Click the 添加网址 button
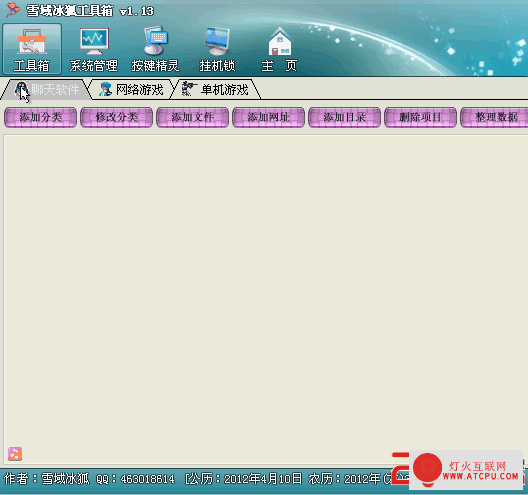 click(268, 117)
